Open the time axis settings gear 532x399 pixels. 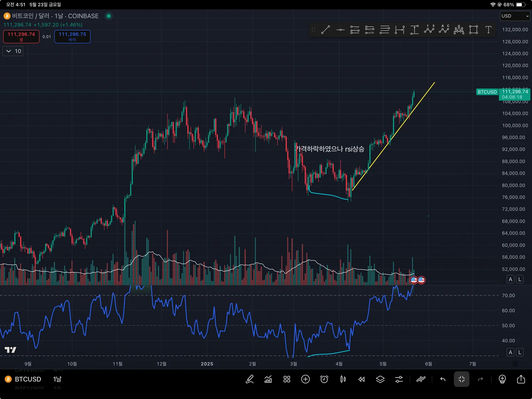click(515, 364)
